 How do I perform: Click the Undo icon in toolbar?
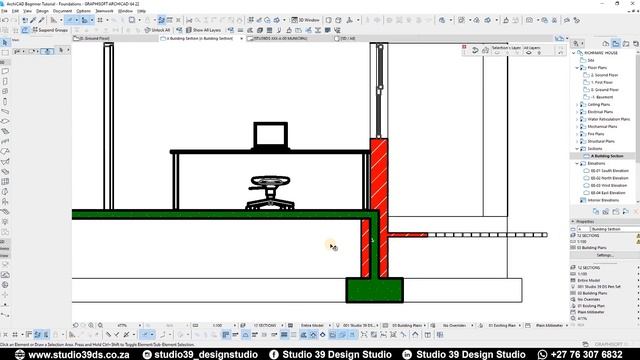5,20
